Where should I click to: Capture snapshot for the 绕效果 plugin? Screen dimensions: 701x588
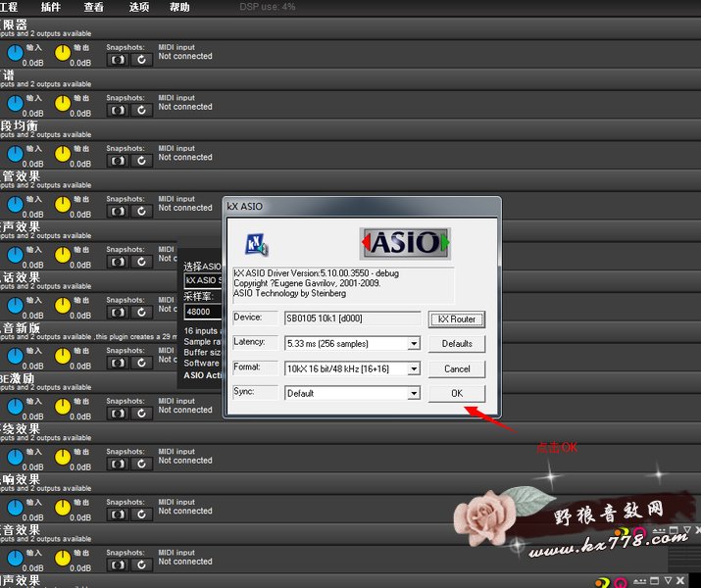pos(118,464)
